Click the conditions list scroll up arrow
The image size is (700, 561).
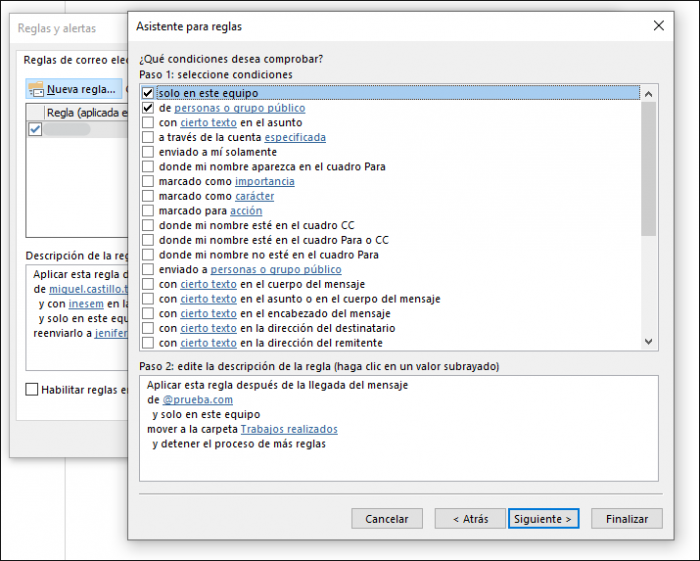point(649,94)
